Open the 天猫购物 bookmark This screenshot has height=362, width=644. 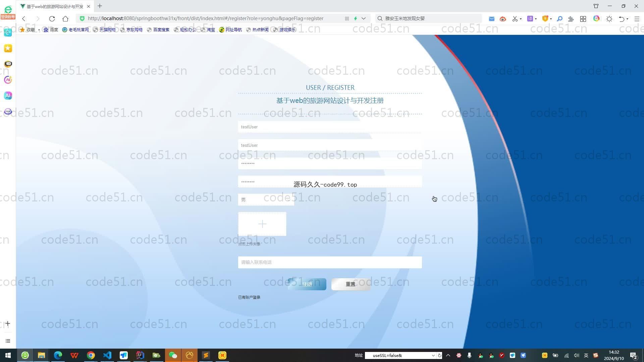point(104,30)
